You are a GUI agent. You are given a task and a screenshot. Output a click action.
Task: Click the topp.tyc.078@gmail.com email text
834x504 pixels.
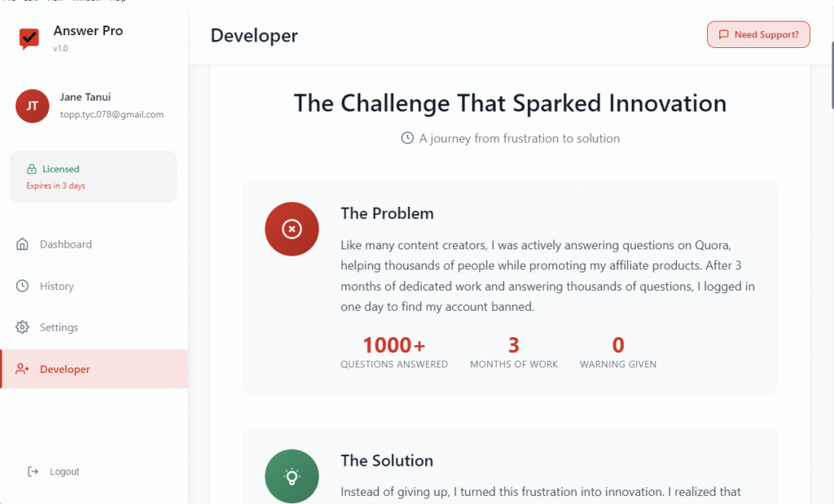tap(112, 114)
